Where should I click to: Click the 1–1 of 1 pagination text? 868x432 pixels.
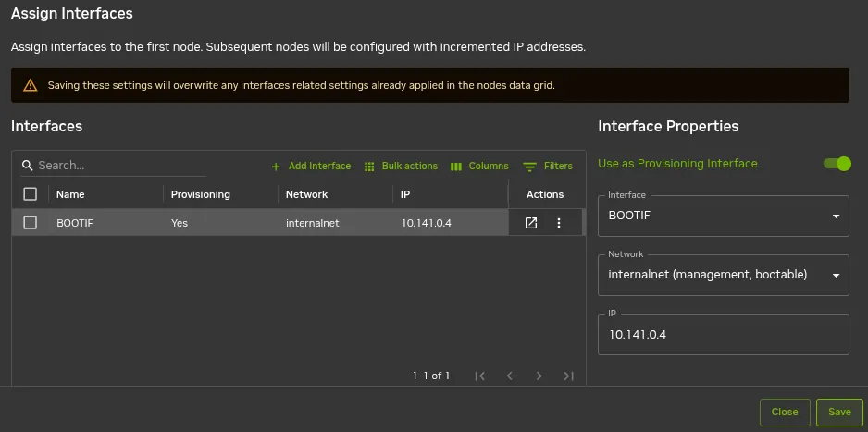tap(431, 376)
